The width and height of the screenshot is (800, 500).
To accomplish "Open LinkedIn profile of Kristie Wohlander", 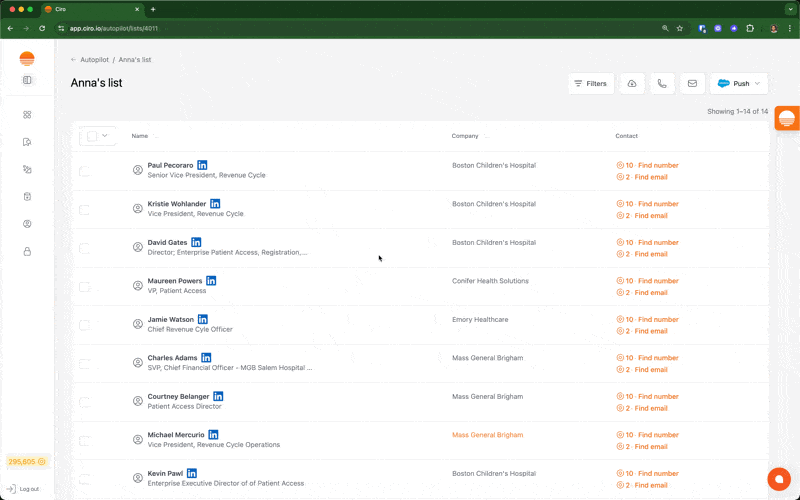I will point(215,204).
